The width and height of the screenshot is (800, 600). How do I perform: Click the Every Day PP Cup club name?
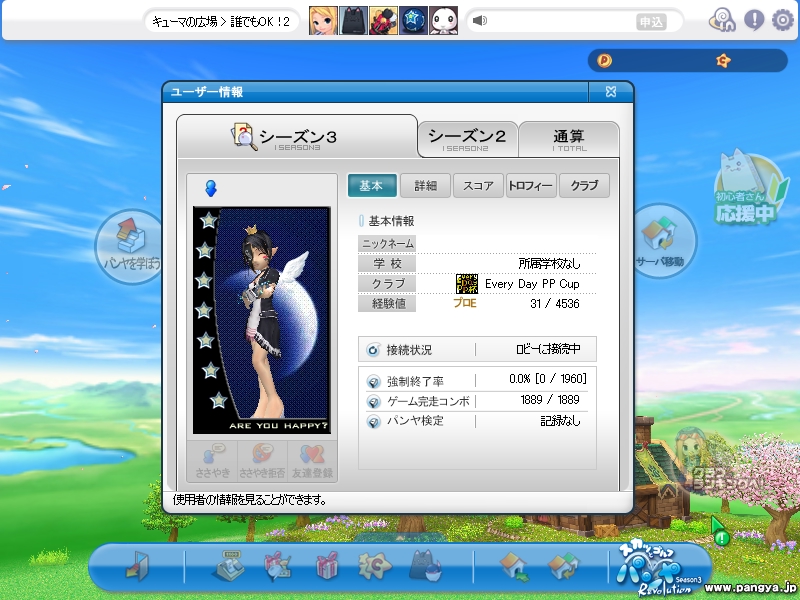[532, 284]
